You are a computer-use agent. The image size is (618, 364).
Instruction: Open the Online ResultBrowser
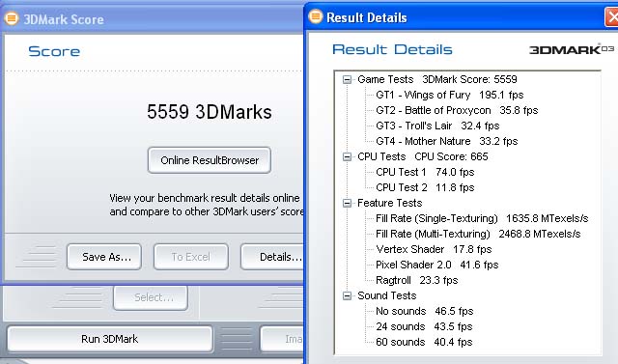coord(210,160)
